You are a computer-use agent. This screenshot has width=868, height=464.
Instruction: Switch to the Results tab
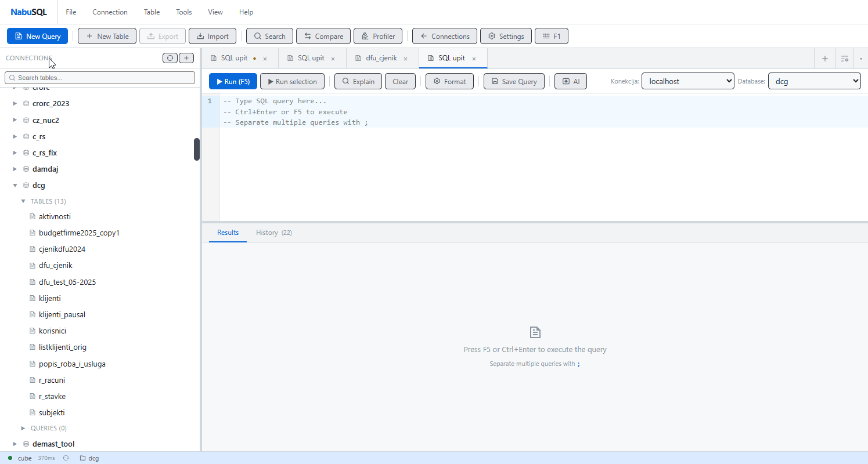click(x=228, y=233)
